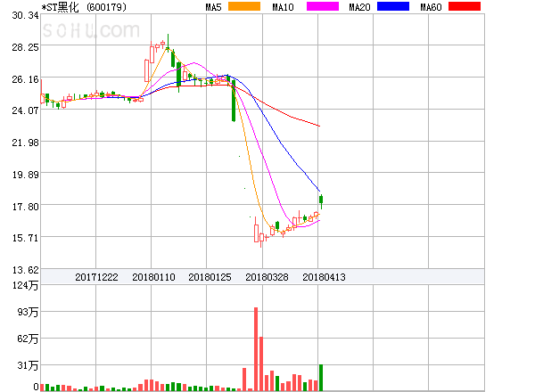Click the long green candlestick dropping to 24.07
This screenshot has height=392, width=535.
[234, 100]
